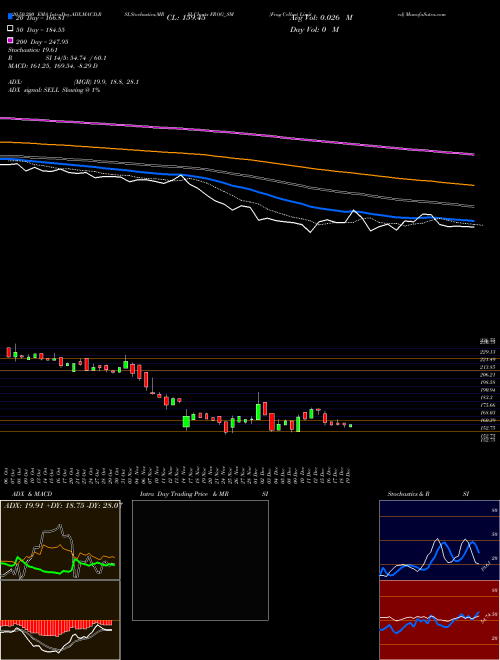The height and width of the screenshot is (660, 500).
Task: Click the 229.13 price axis label
Action: click(x=487, y=351)
